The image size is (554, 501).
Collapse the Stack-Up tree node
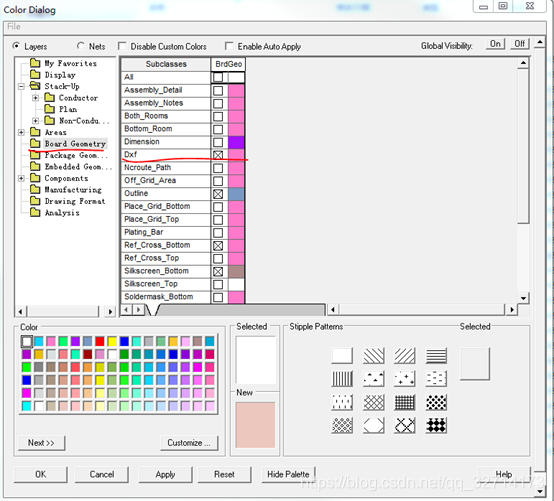pos(21,86)
